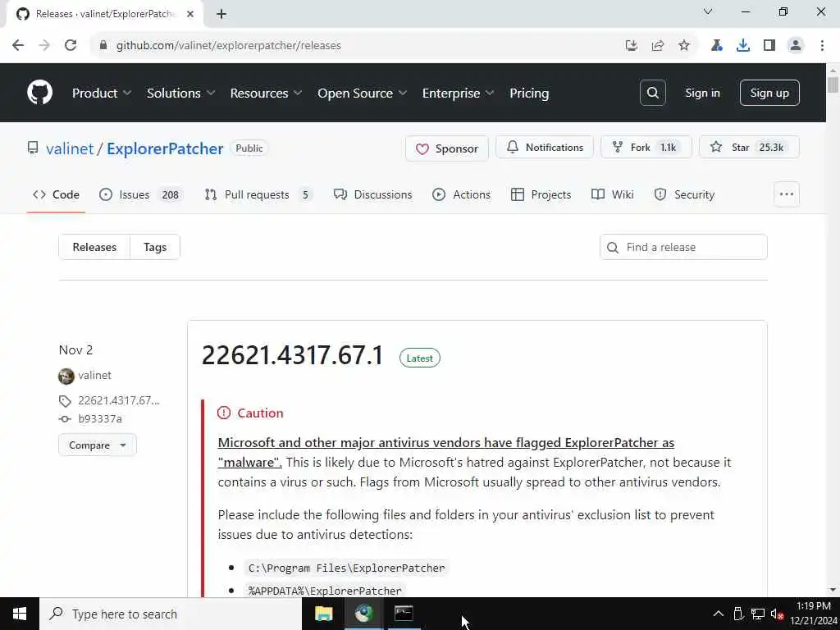
Task: Click Sign in
Action: coord(702,93)
